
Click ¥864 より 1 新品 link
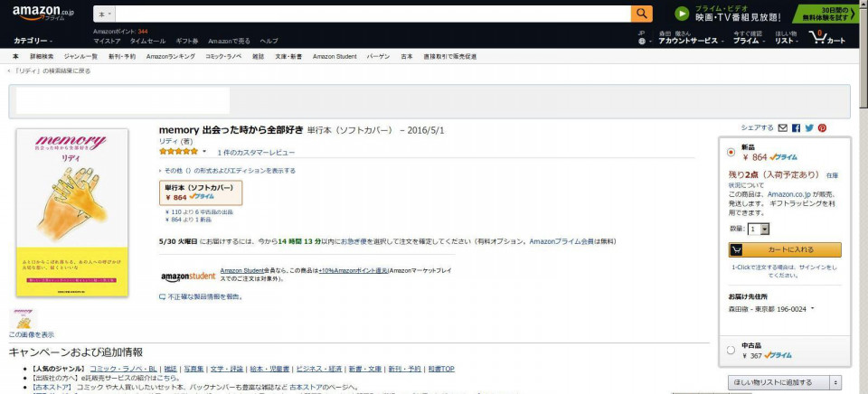[x=188, y=220]
